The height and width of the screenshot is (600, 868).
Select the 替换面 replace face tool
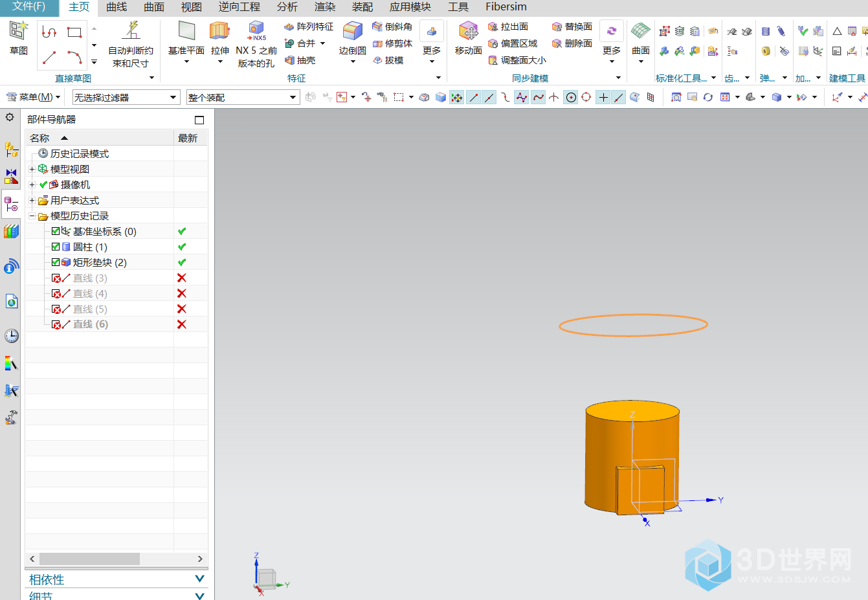tap(572, 27)
